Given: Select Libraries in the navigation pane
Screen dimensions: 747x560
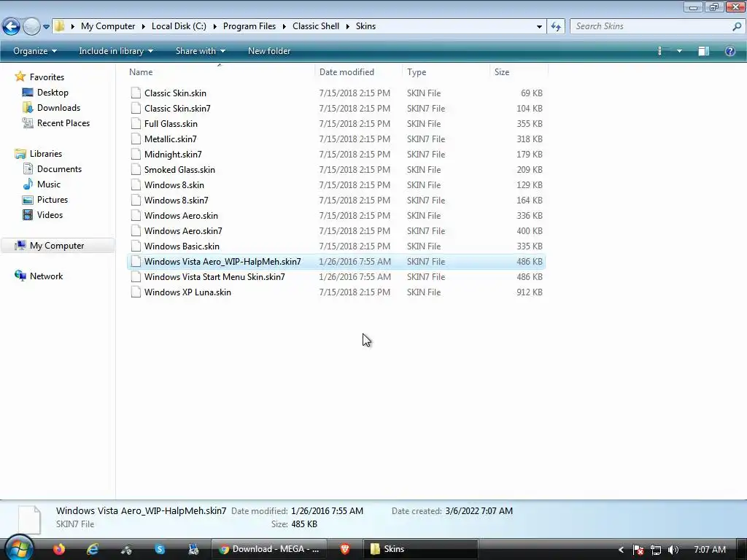Looking at the screenshot, I should click(39, 153).
